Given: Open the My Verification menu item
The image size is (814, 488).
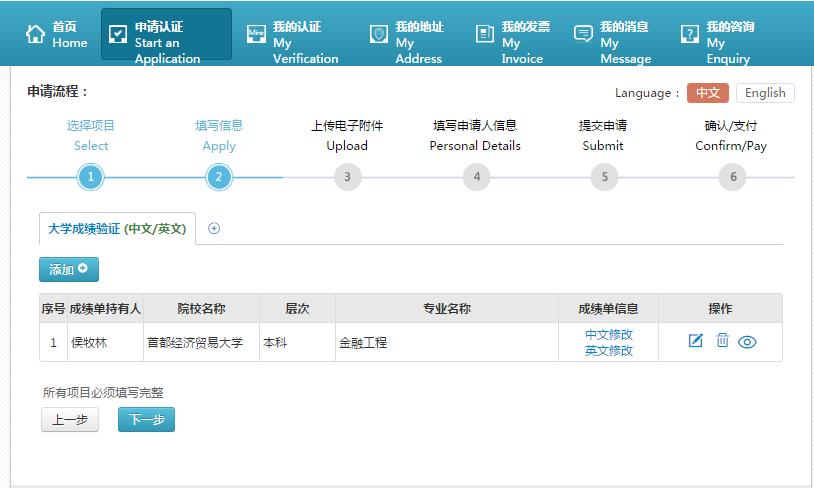Looking at the screenshot, I should click(x=293, y=42).
